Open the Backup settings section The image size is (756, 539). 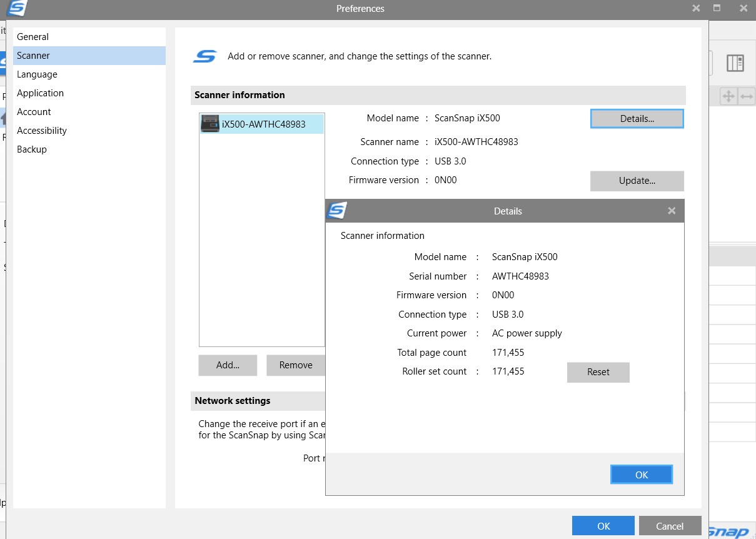click(x=32, y=149)
